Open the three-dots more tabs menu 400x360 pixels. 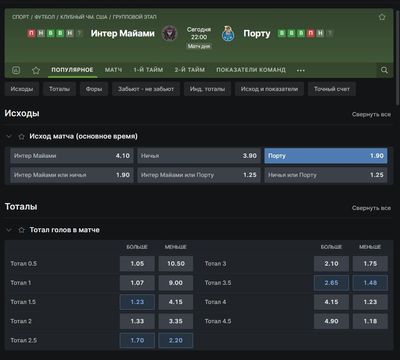pos(301,70)
